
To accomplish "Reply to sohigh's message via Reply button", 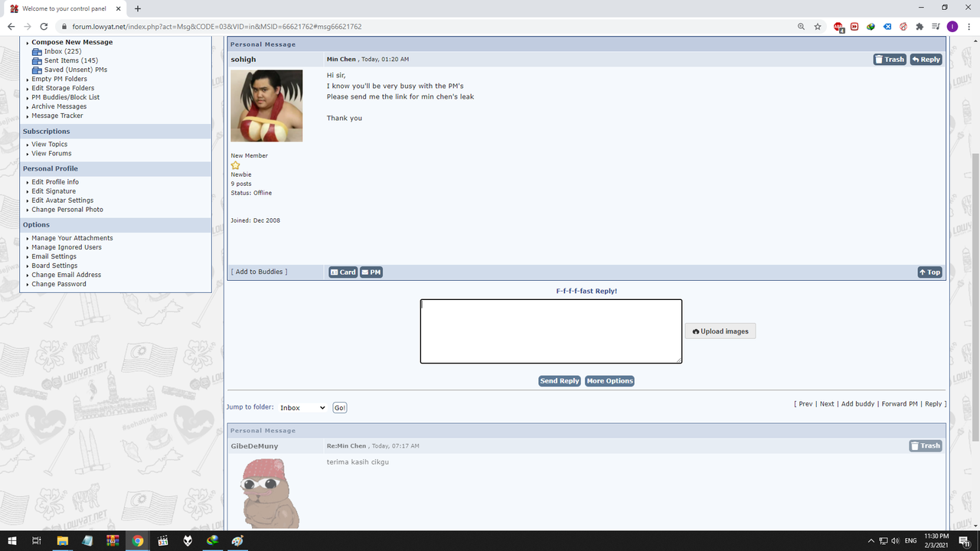I will pyautogui.click(x=926, y=60).
